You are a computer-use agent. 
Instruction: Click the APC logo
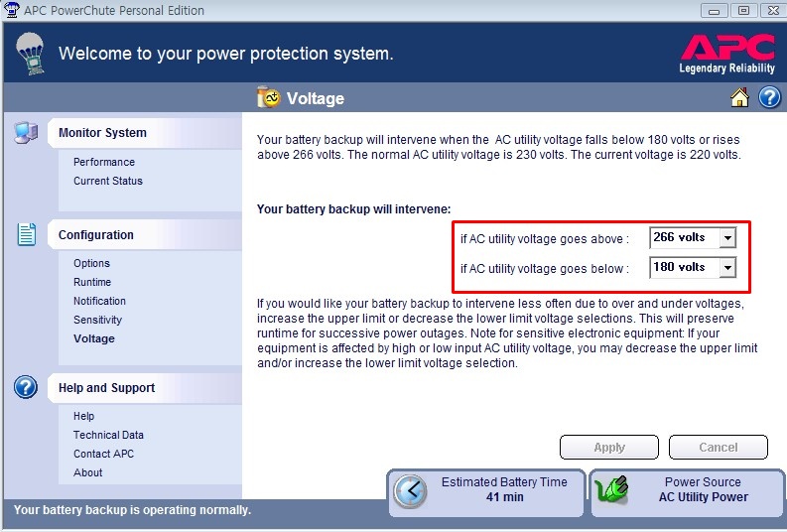coord(727,54)
